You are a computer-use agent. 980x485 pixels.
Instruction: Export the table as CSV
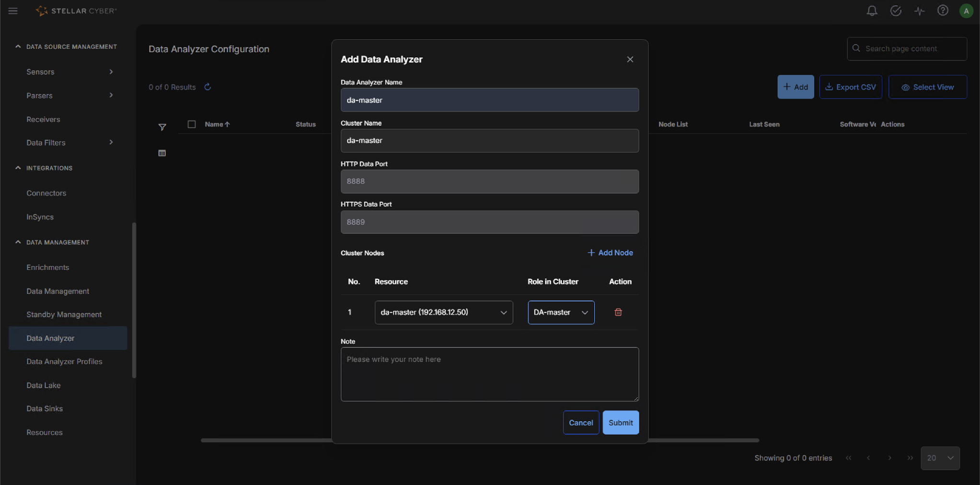point(851,87)
